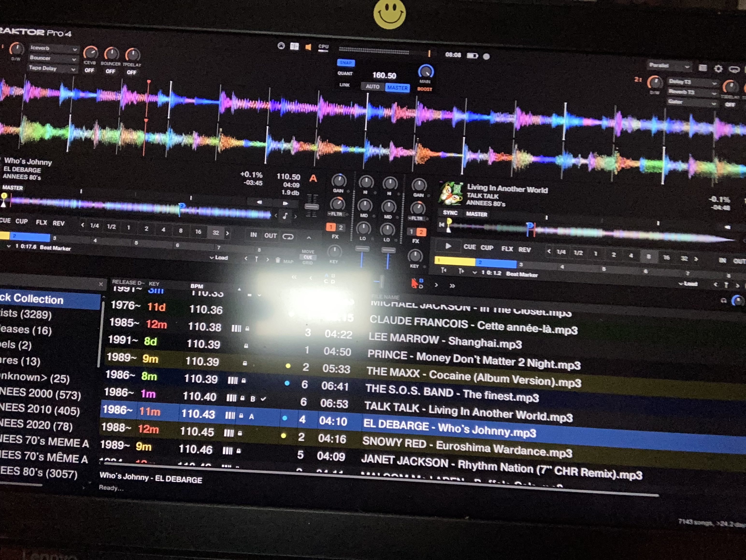This screenshot has width=746, height=560.
Task: Toggle deck A REV reverse mode
Action: [58, 223]
